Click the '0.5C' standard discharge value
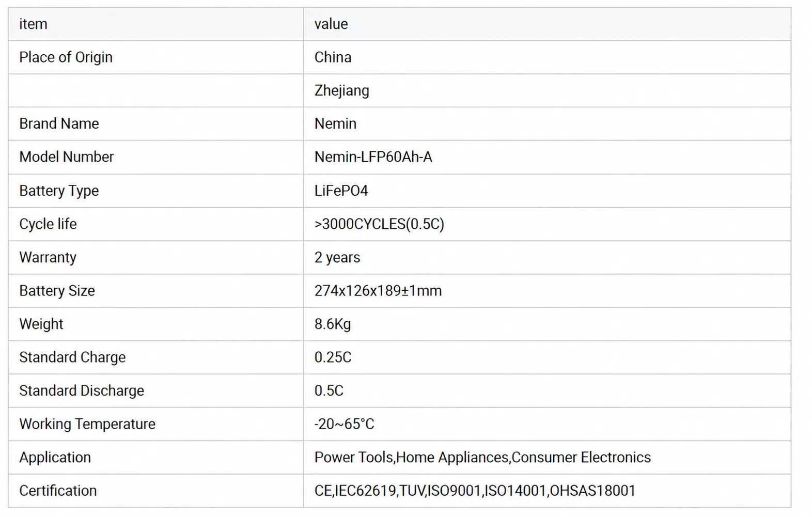Screen dimensions: 812x517 click(329, 390)
